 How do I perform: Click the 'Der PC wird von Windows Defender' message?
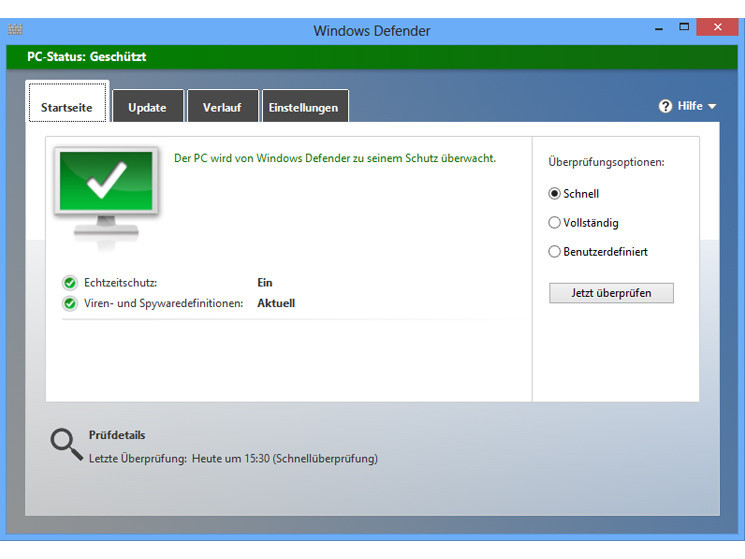click(334, 159)
